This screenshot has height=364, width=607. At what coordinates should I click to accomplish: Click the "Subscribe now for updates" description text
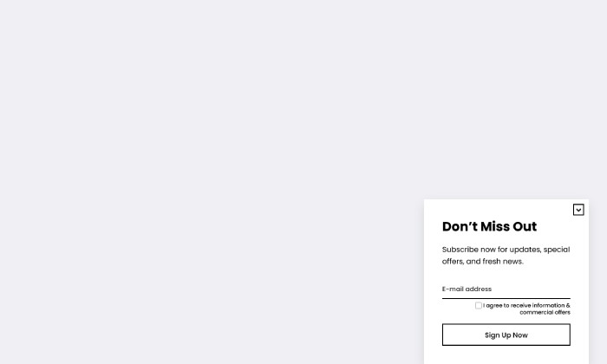(506, 256)
